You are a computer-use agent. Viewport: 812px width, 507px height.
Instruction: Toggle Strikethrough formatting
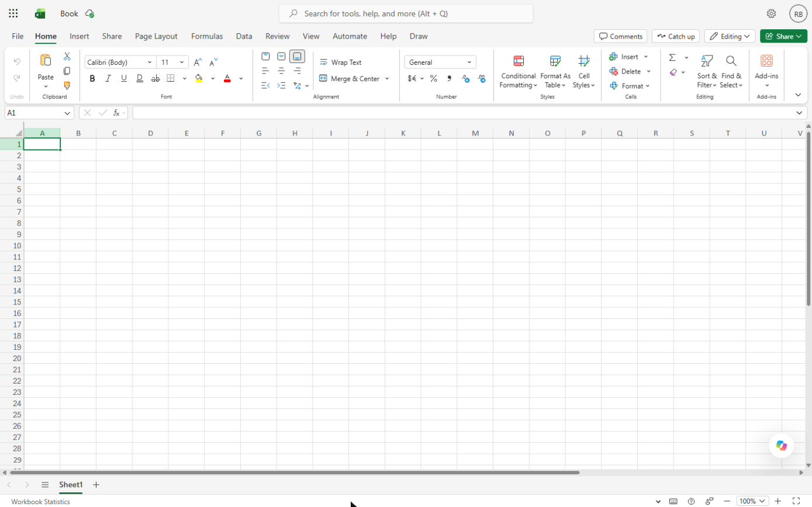point(155,78)
